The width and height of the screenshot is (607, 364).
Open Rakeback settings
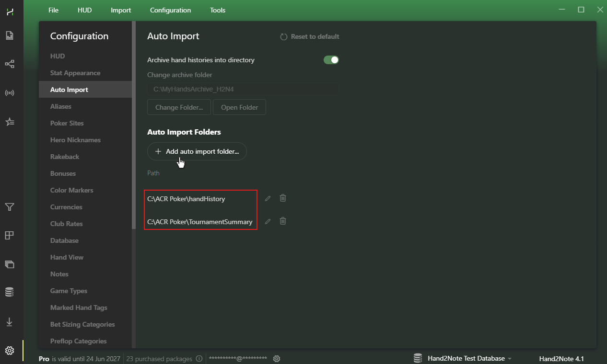(85, 157)
